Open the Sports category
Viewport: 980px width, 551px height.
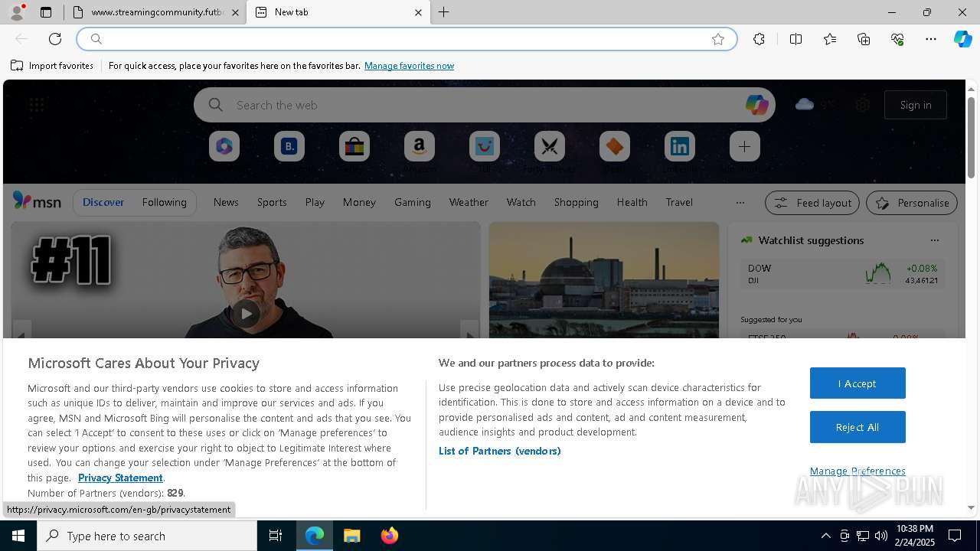[x=272, y=202]
